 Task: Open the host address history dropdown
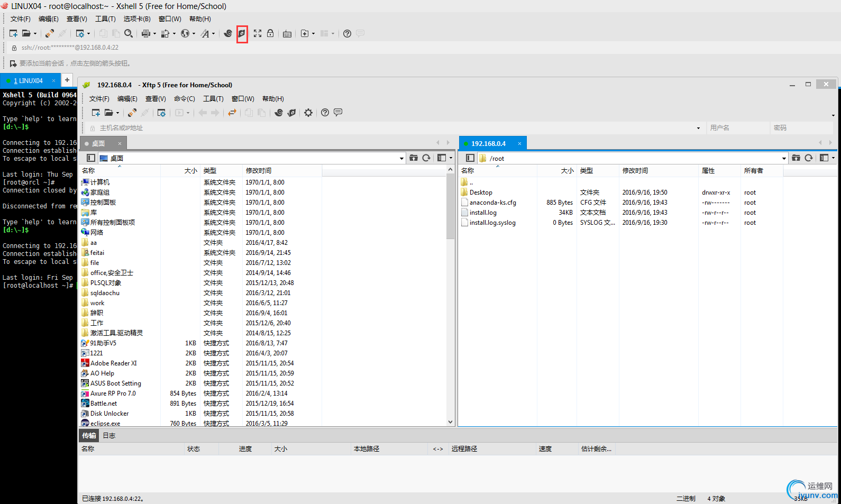[x=698, y=128]
